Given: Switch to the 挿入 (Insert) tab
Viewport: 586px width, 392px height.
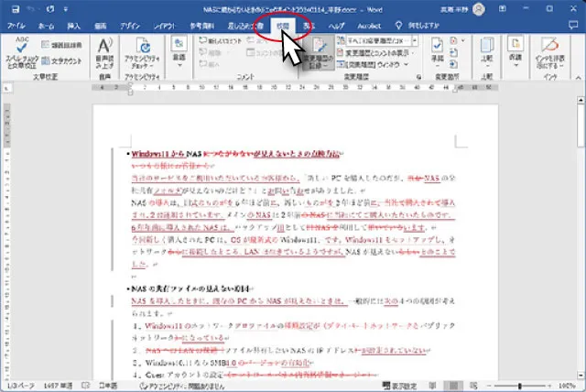Looking at the screenshot, I should [x=73, y=26].
